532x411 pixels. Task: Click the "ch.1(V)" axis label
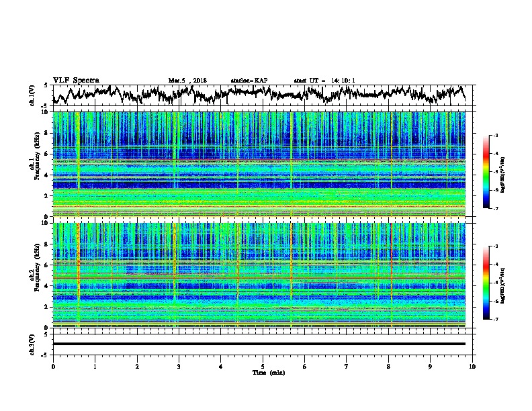(32, 95)
